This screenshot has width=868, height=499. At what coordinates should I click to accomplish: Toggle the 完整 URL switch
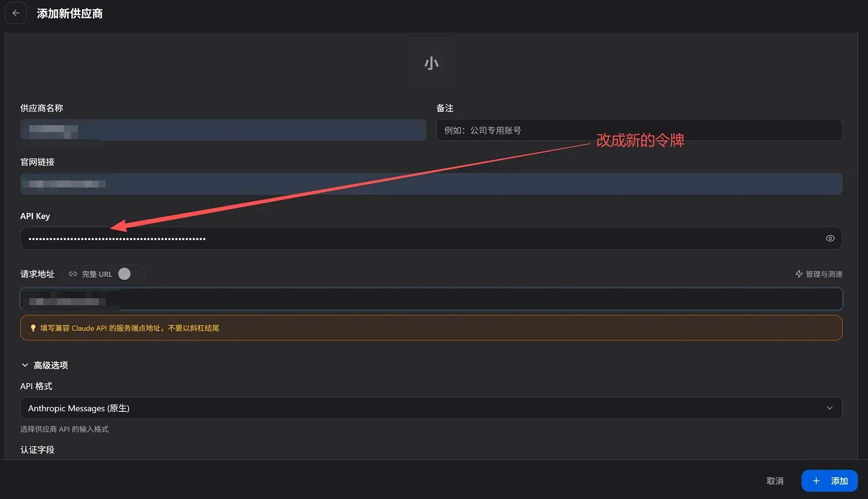pos(125,274)
